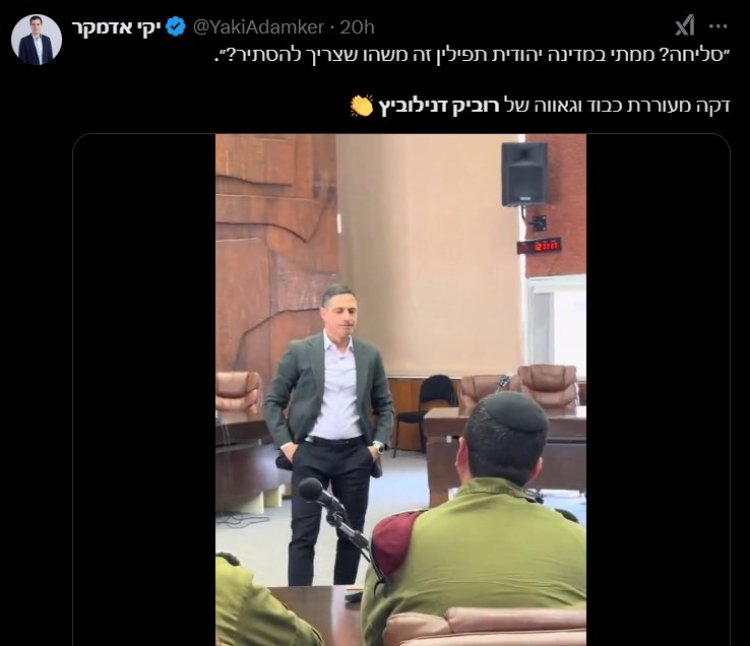Click black letterbox area left of video
Viewport: 750px width, 646px height.
pos(144,390)
